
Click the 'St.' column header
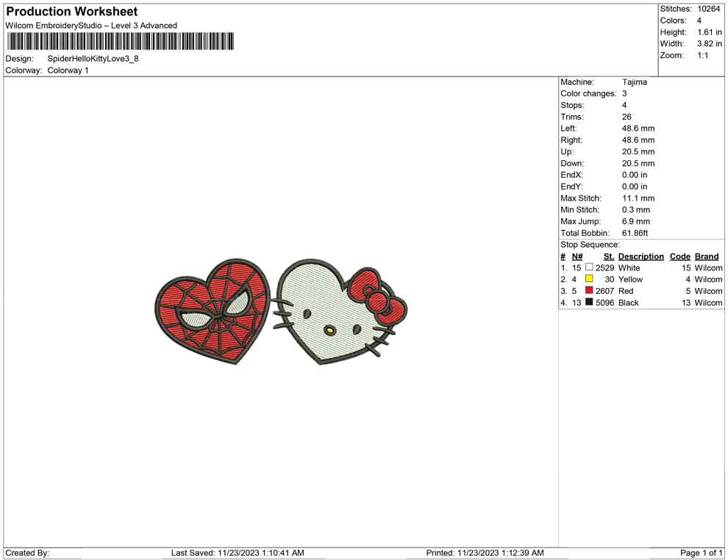click(x=609, y=256)
